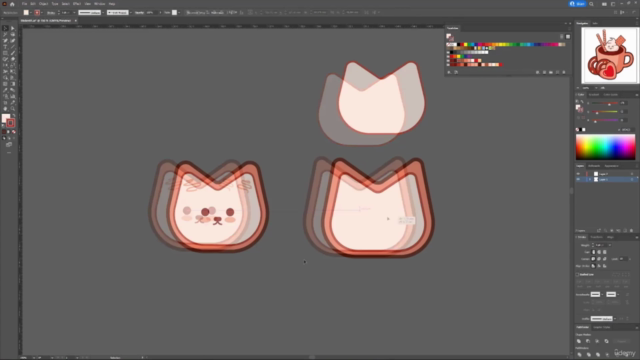Image resolution: width=640 pixels, height=360 pixels.
Task: Hide Layer 2 with eye icon
Action: tap(578, 174)
